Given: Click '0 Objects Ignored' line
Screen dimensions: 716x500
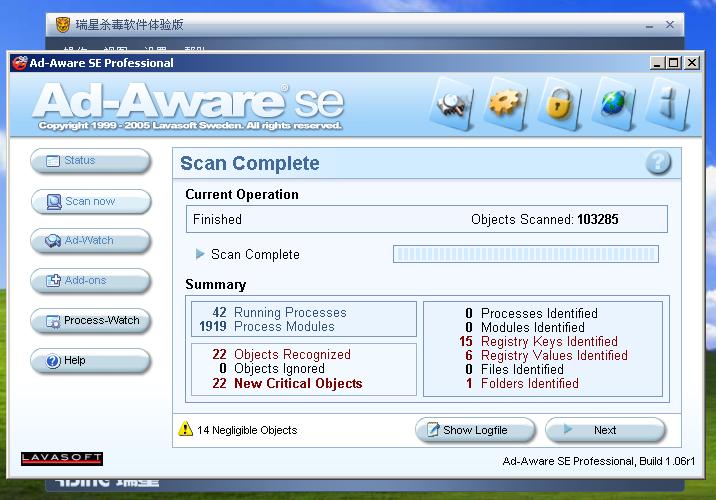Looking at the screenshot, I should [272, 368].
